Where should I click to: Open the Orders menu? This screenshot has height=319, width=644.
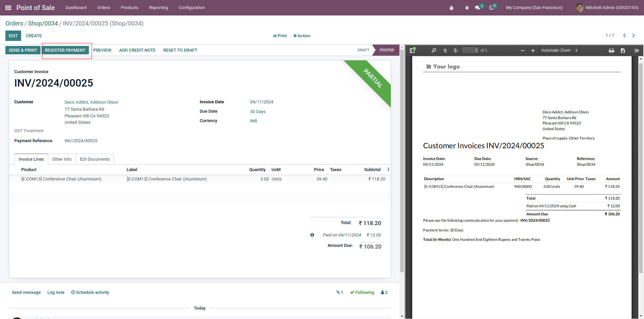[104, 8]
